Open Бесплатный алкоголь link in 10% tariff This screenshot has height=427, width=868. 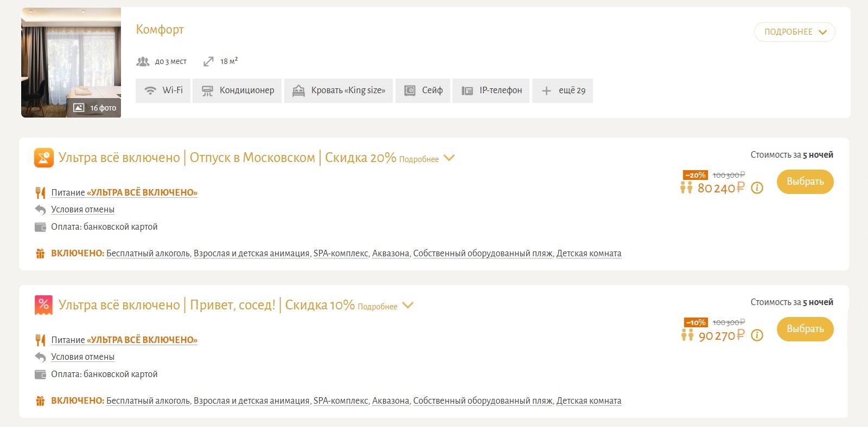(148, 401)
